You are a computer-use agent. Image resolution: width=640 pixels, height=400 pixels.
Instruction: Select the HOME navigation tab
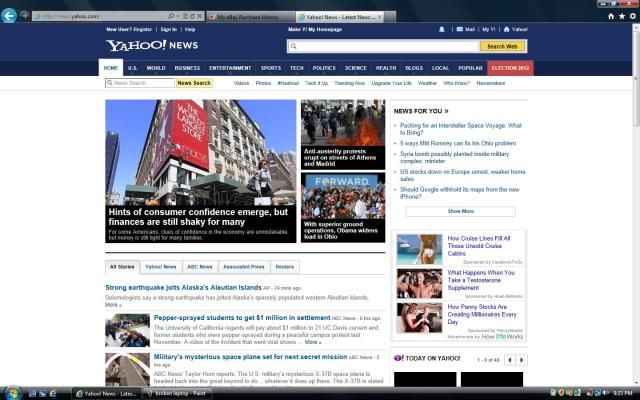(x=111, y=68)
